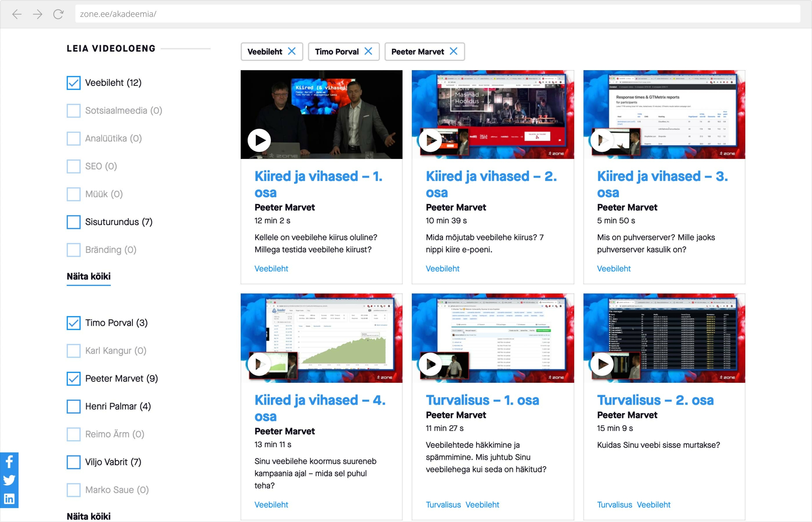Check the Reimo Ärm (0) checkbox
This screenshot has height=522, width=812.
click(74, 434)
